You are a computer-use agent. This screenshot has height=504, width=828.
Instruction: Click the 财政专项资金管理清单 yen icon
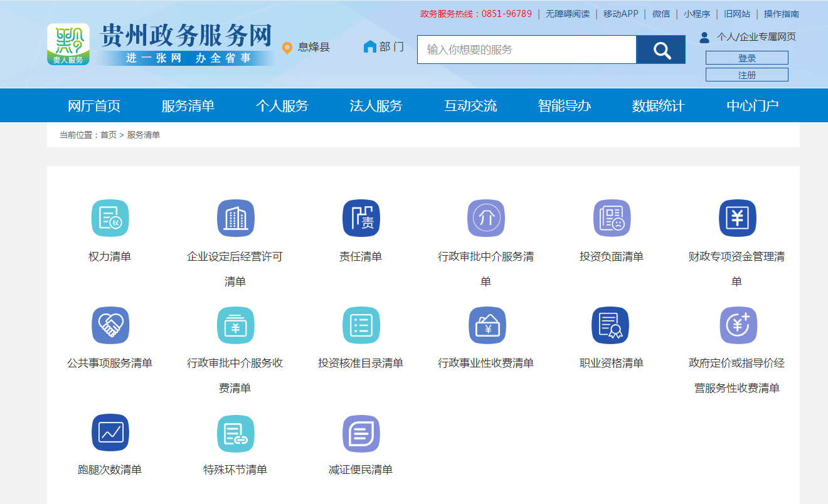(x=737, y=218)
